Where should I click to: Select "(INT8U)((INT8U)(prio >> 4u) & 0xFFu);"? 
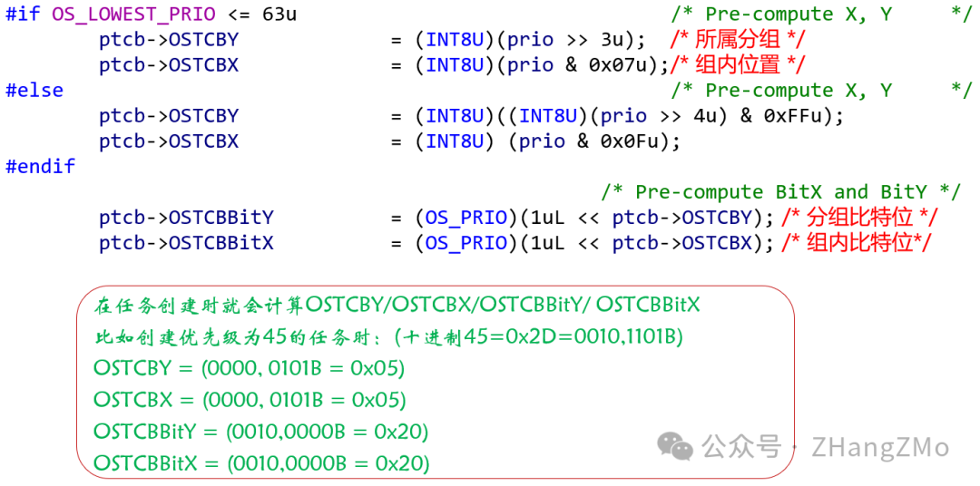[x=630, y=116]
